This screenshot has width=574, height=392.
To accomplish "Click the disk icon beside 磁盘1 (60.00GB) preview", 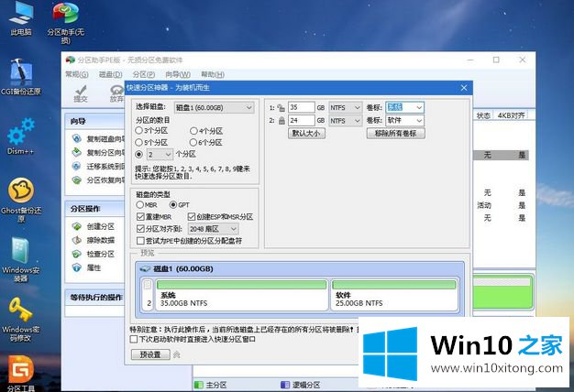I will point(145,269).
